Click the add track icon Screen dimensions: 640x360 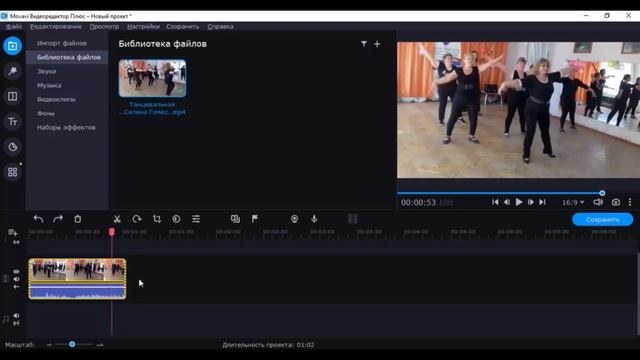[x=13, y=233]
